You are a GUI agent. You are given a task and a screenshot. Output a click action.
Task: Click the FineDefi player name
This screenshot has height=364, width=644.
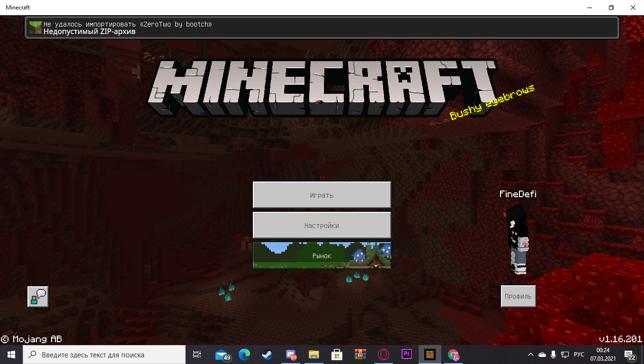click(x=518, y=194)
